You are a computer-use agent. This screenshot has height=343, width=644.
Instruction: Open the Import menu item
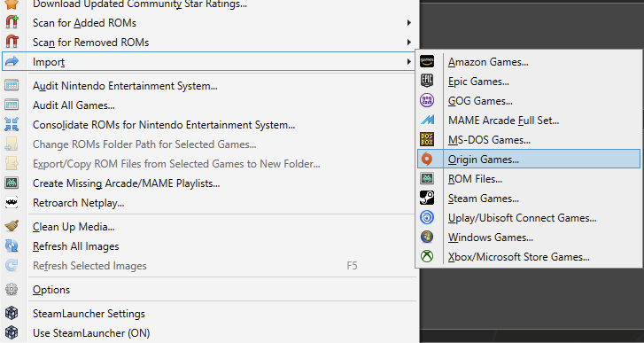tap(208, 62)
